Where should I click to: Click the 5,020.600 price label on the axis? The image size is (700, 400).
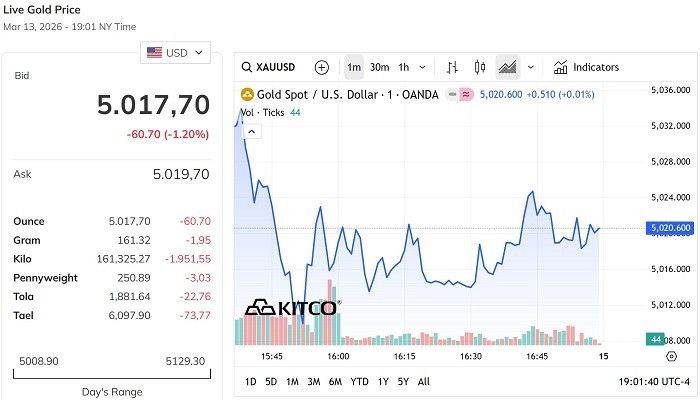[670, 228]
